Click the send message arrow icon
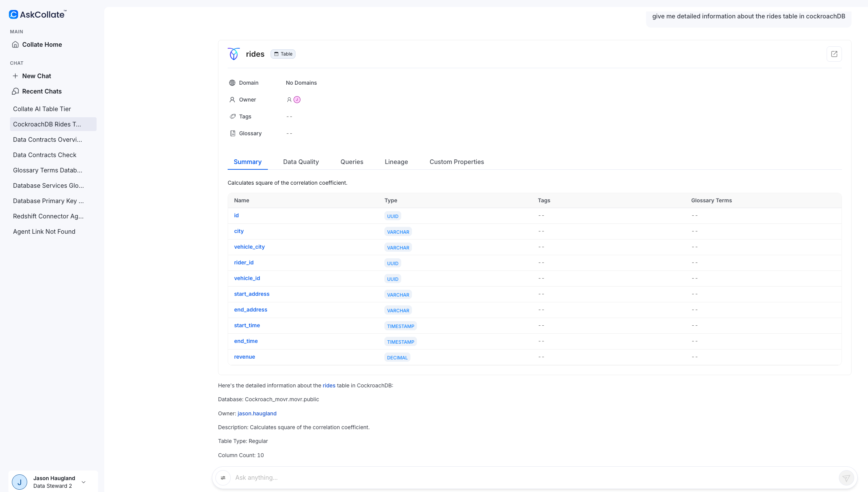The image size is (868, 492). (846, 478)
